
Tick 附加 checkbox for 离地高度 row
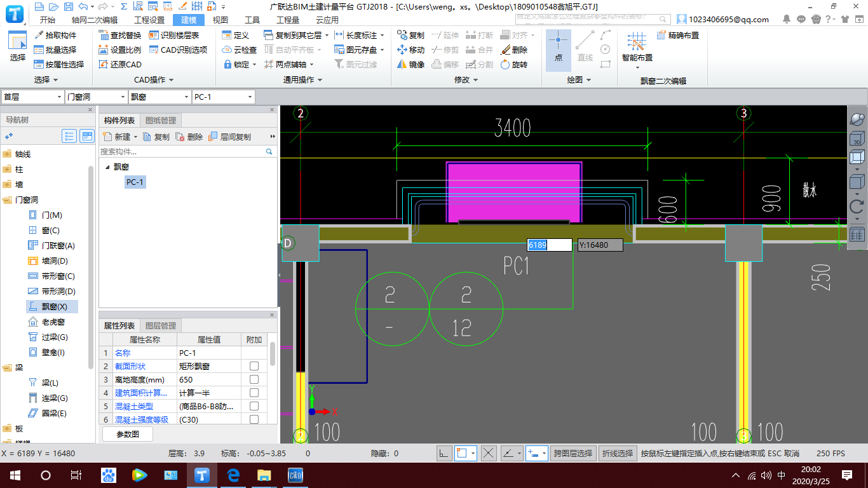(254, 379)
